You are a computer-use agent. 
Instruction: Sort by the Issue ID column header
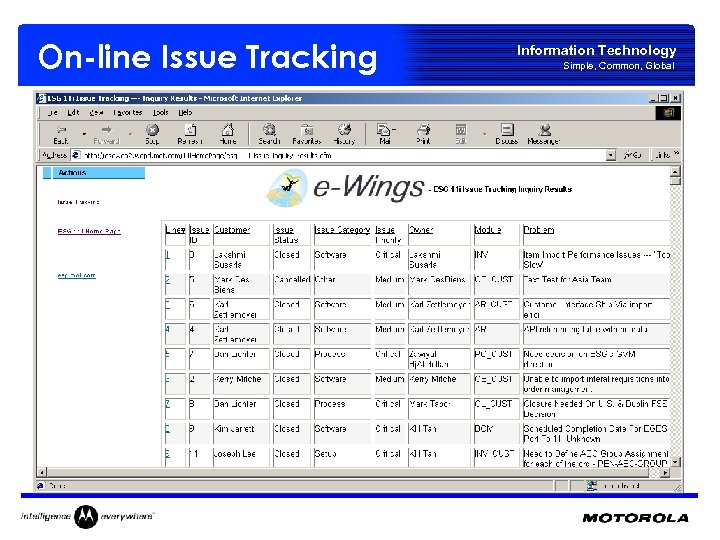click(x=199, y=235)
